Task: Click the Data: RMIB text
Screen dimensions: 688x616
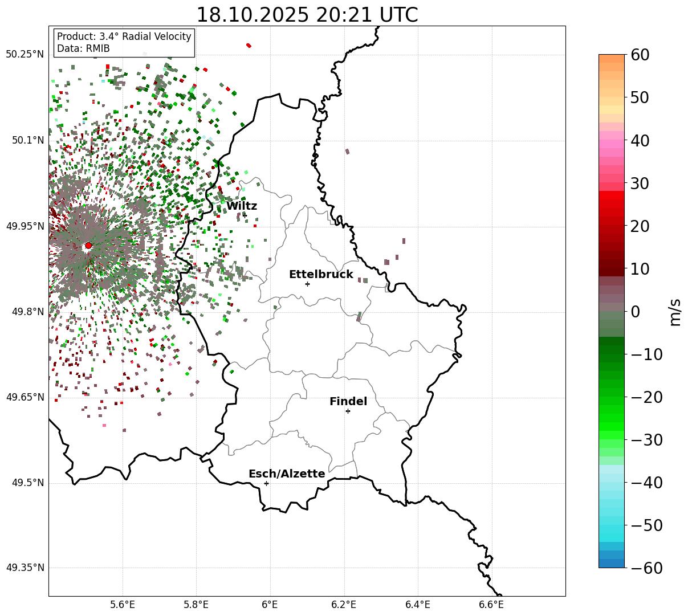Action: pyautogui.click(x=83, y=48)
